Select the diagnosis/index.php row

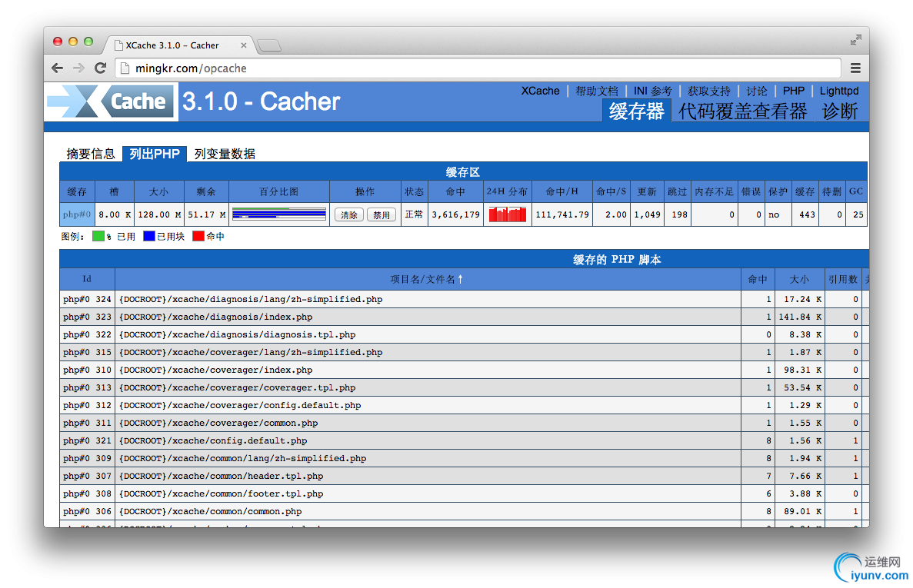(464, 317)
